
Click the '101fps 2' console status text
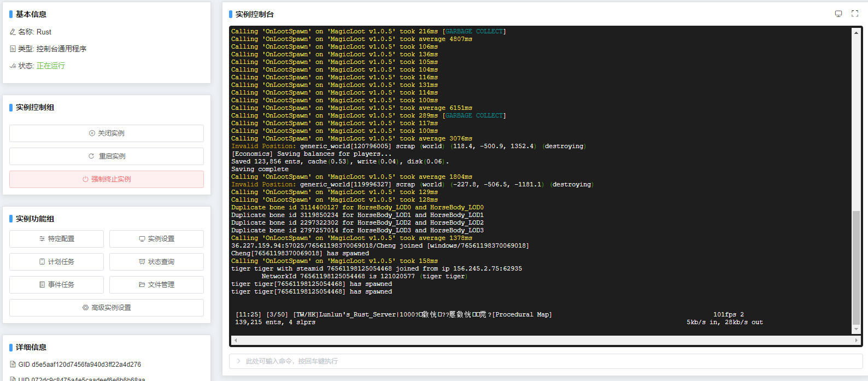coord(728,315)
